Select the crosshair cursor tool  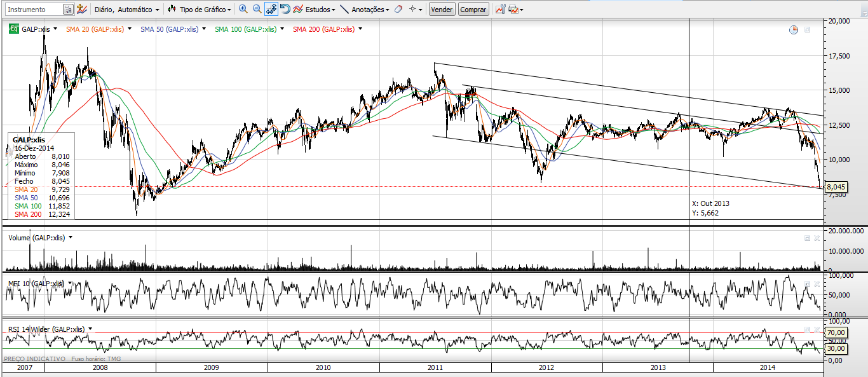(412, 10)
